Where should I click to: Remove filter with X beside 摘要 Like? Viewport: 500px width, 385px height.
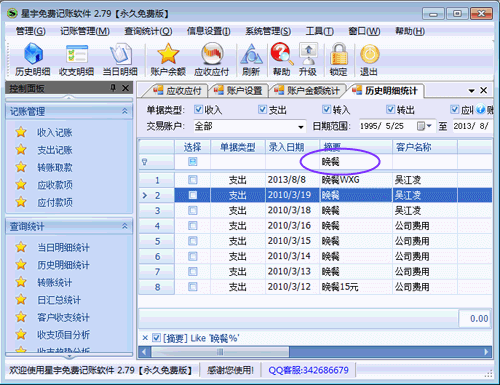coord(145,338)
